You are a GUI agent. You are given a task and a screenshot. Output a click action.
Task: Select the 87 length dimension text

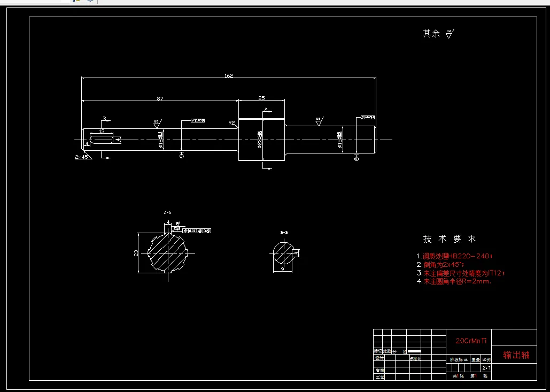(160, 98)
